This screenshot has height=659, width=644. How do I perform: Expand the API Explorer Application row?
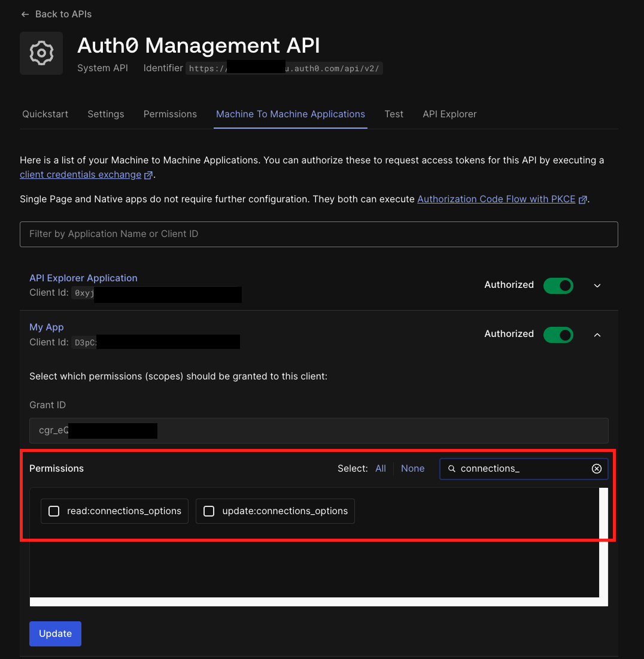click(597, 286)
